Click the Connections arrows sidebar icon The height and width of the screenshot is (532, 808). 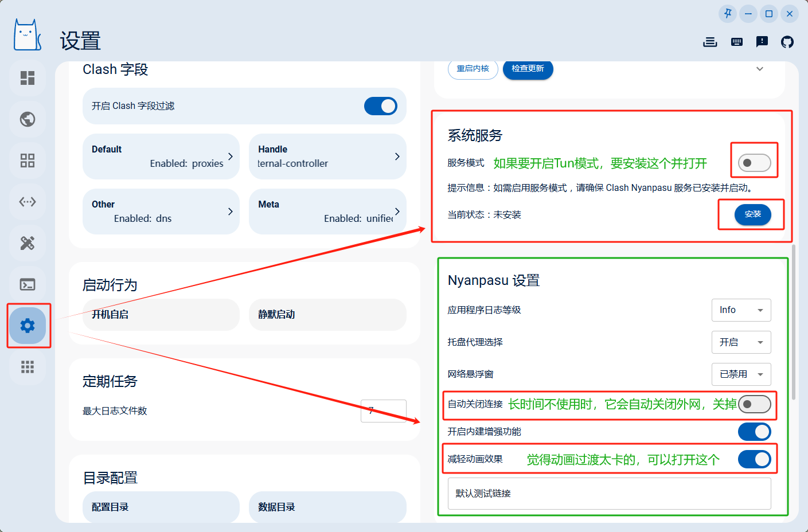click(x=28, y=202)
